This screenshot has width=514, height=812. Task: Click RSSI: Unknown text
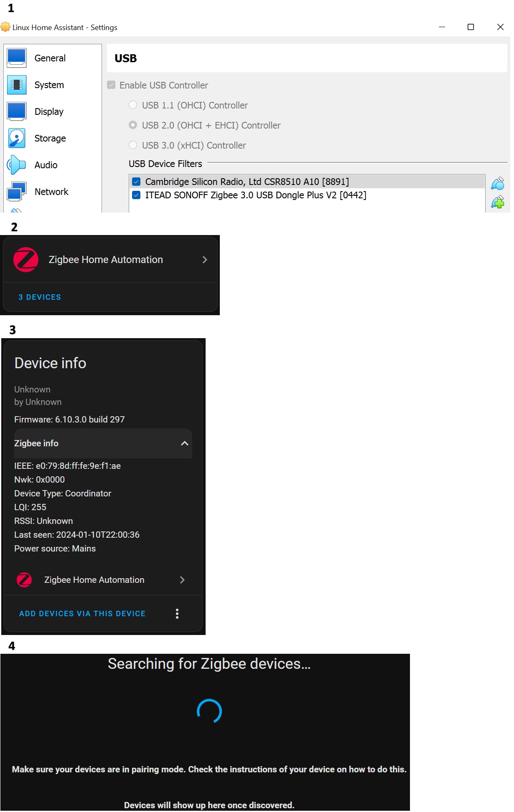(x=43, y=521)
